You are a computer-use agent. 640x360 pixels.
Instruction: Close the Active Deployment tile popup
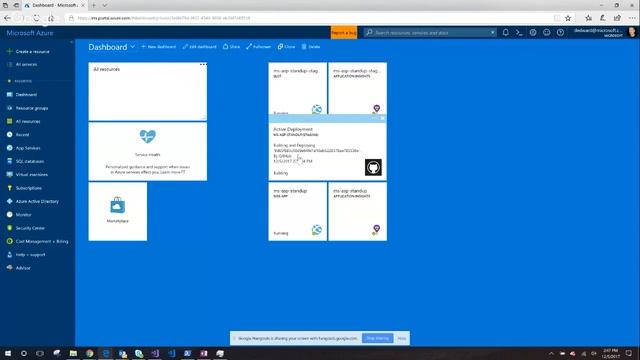(382, 118)
